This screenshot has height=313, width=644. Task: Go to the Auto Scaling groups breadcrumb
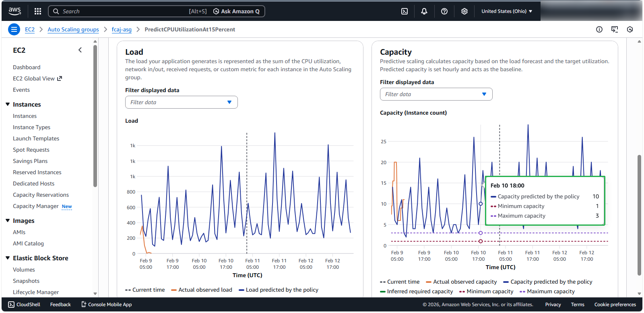coord(73,29)
